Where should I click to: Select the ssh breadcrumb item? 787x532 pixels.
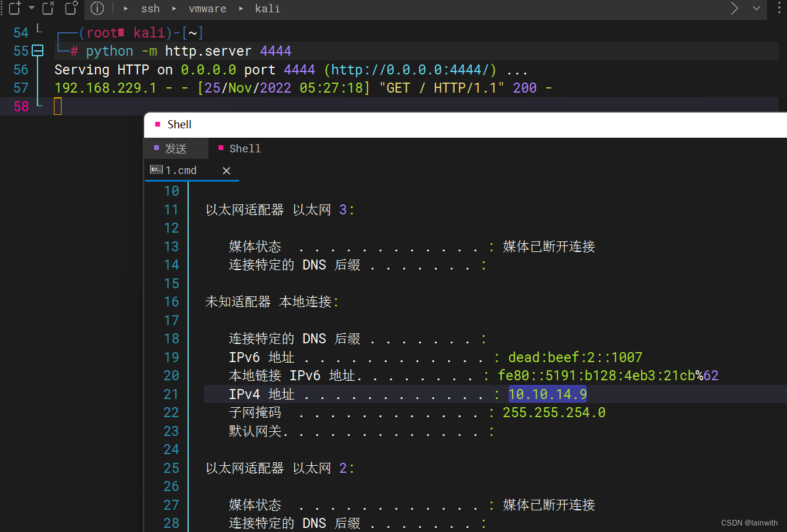150,9
